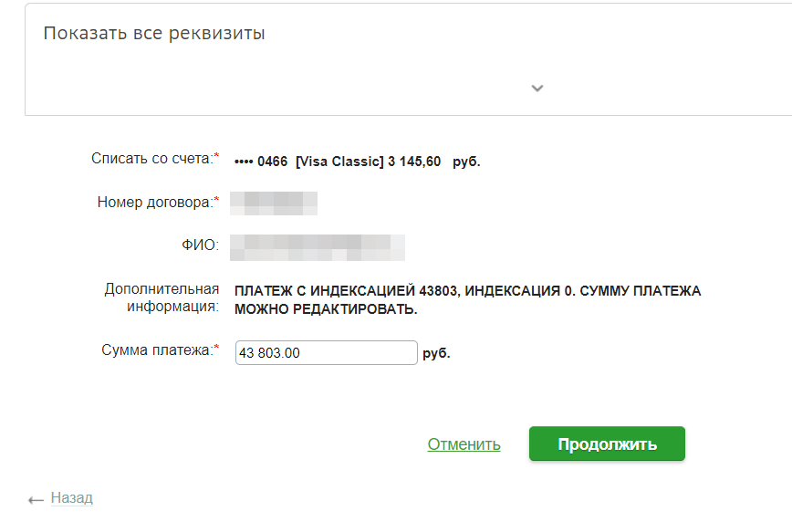Click the 'Сумма платежа' label
The width and height of the screenshot is (792, 532).
[157, 350]
